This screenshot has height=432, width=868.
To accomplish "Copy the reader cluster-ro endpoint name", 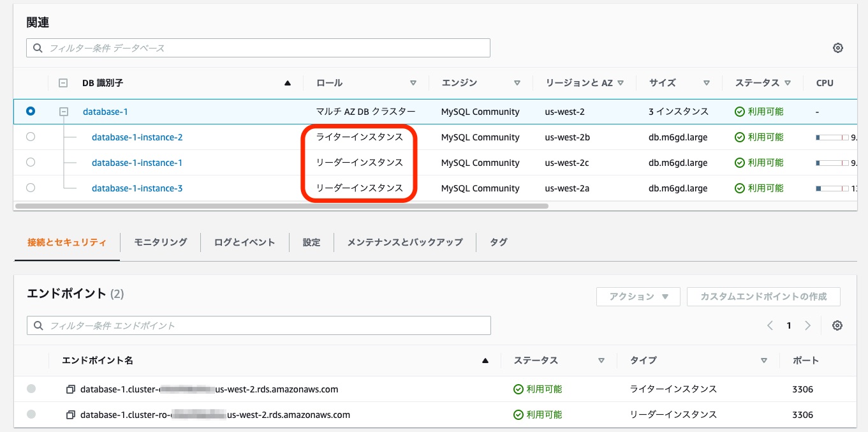I will (x=71, y=414).
